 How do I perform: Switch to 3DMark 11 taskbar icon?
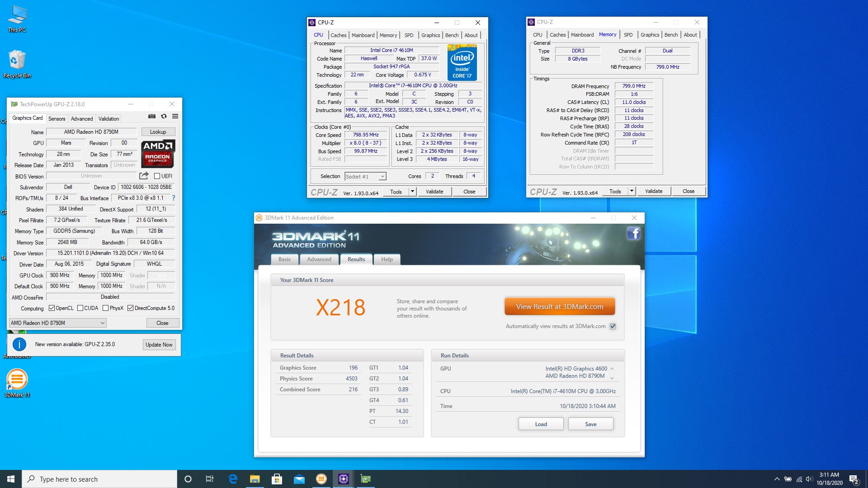(321, 479)
